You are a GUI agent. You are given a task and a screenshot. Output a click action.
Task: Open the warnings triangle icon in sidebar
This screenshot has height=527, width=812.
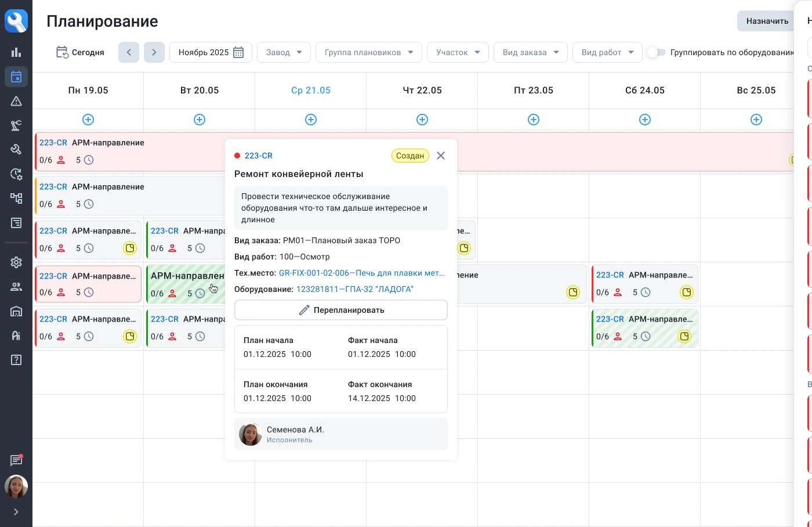click(16, 101)
